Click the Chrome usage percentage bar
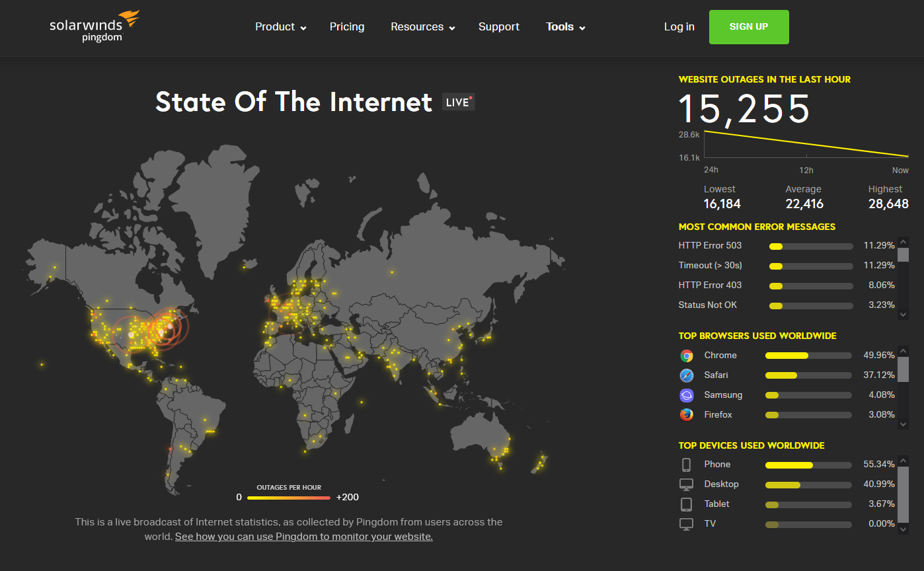Image resolution: width=924 pixels, height=571 pixels. point(808,356)
